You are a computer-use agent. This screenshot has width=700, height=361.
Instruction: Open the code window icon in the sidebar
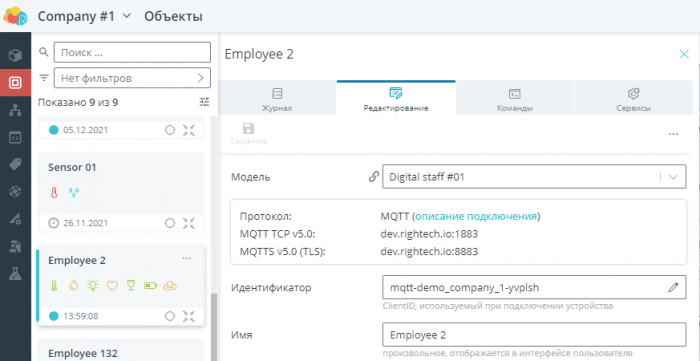tap(15, 137)
